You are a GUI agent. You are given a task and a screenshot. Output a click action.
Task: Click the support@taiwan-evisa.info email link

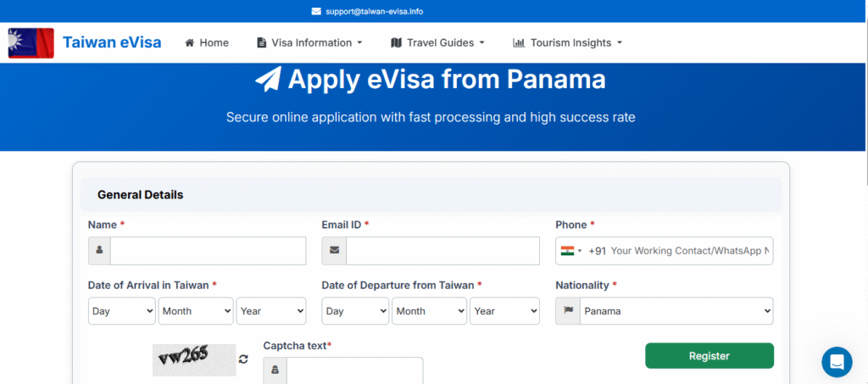click(374, 11)
